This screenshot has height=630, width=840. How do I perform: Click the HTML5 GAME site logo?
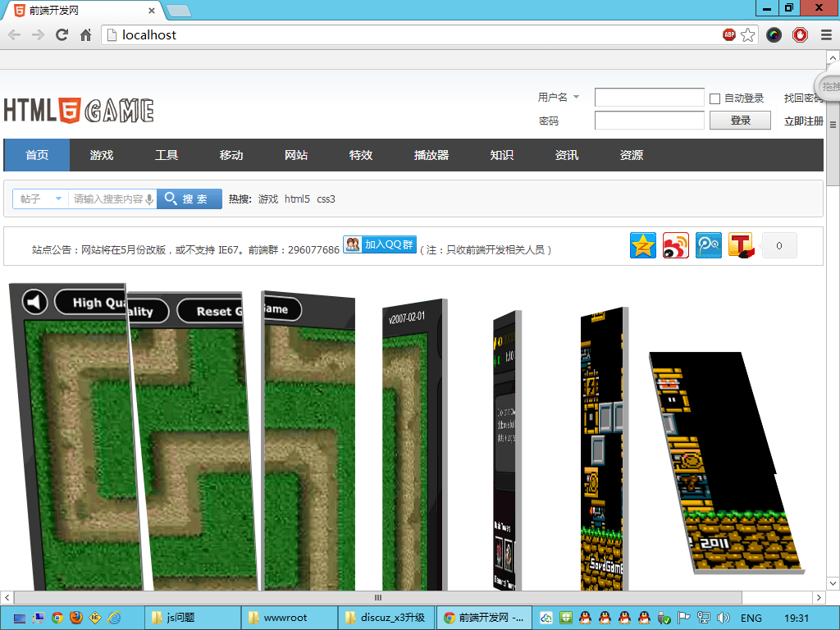(79, 111)
